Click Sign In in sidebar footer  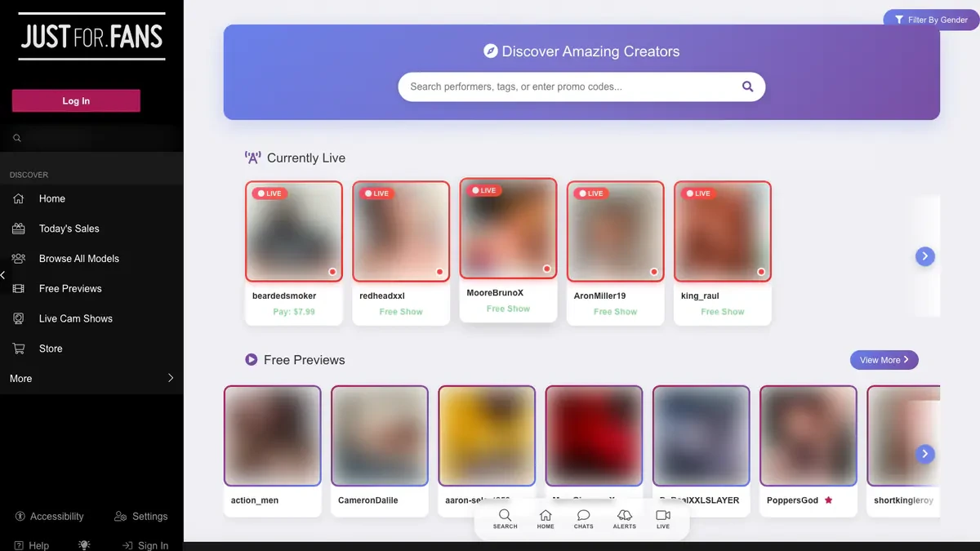145,545
